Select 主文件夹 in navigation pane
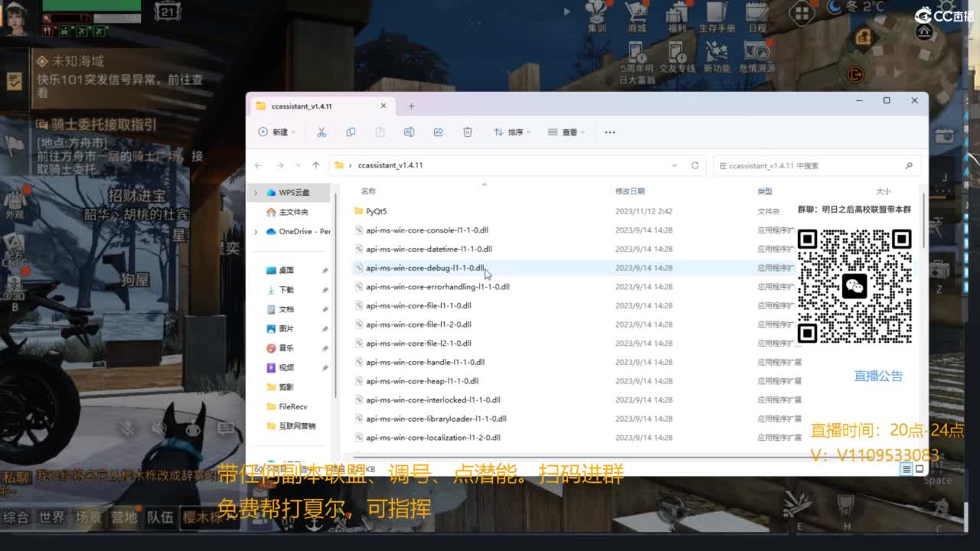 click(287, 212)
